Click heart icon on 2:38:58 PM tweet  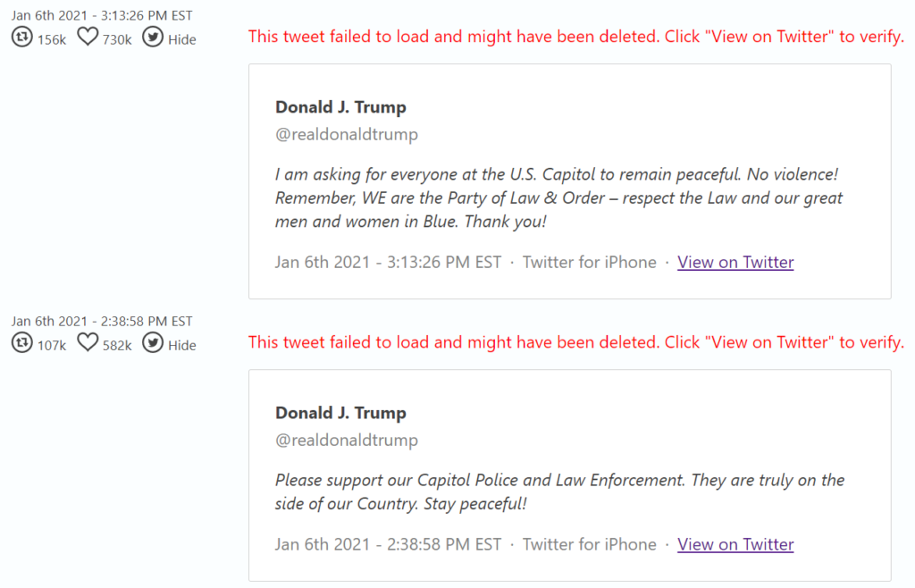pos(87,343)
